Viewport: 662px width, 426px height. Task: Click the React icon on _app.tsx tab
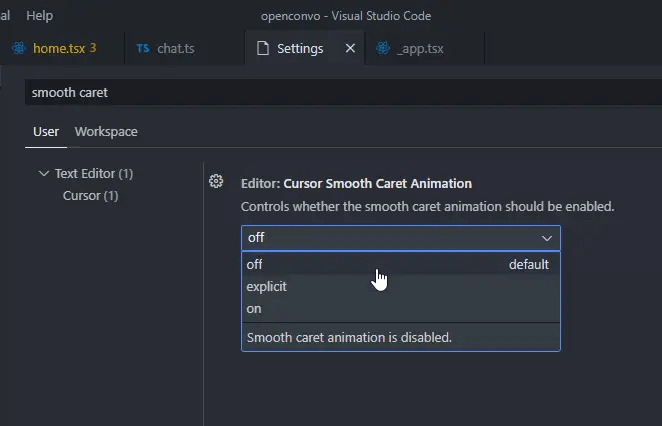[x=382, y=48]
